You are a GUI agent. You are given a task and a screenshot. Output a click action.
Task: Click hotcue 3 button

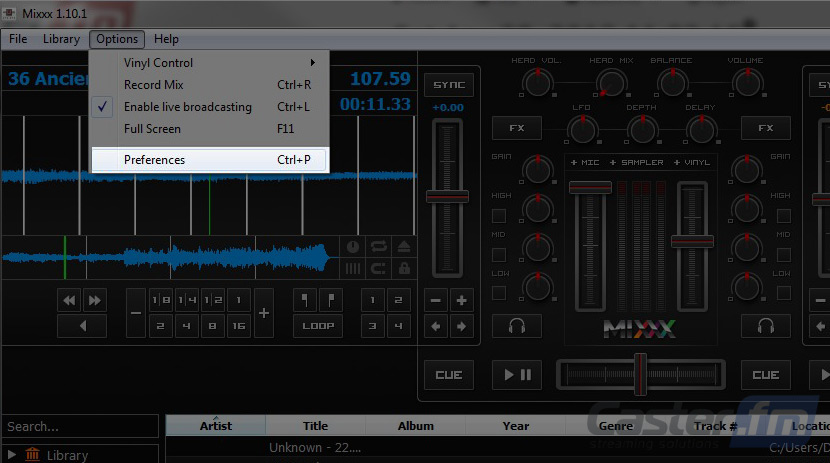[373, 326]
